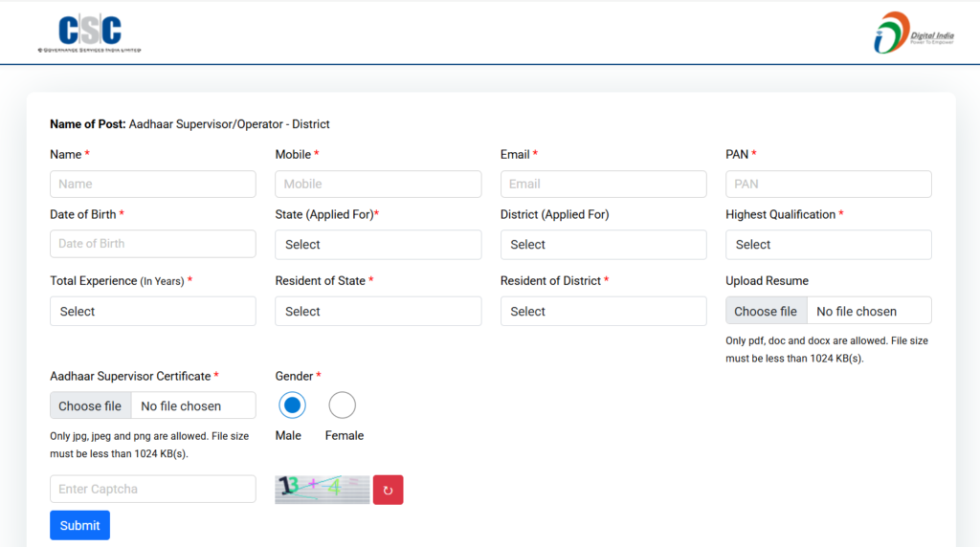The width and height of the screenshot is (980, 547).
Task: Focus the Name input field
Action: click(x=152, y=184)
